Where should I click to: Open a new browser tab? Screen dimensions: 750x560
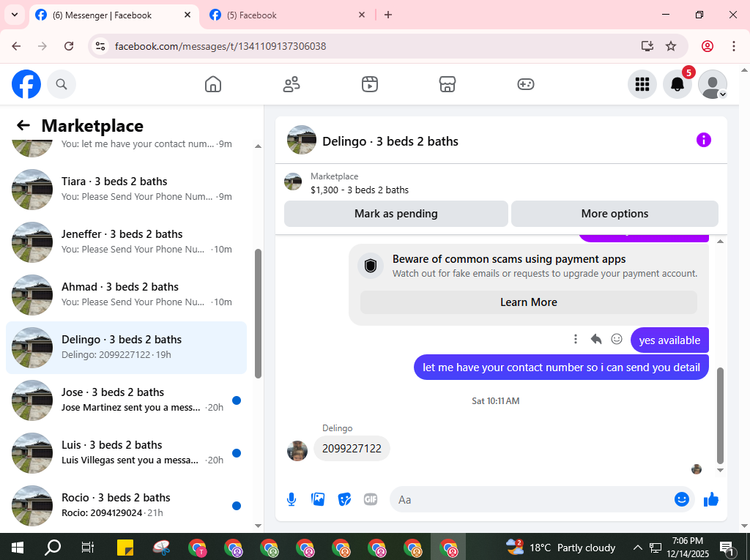(x=388, y=15)
